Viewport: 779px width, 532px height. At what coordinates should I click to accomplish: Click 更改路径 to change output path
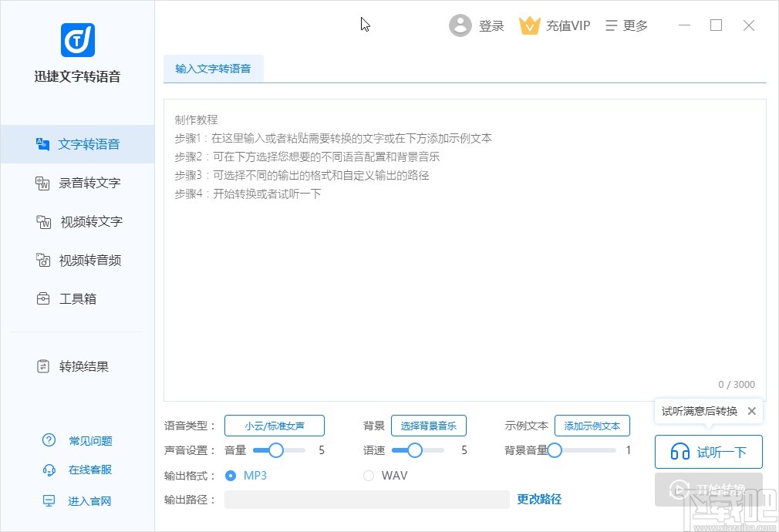coord(538,500)
